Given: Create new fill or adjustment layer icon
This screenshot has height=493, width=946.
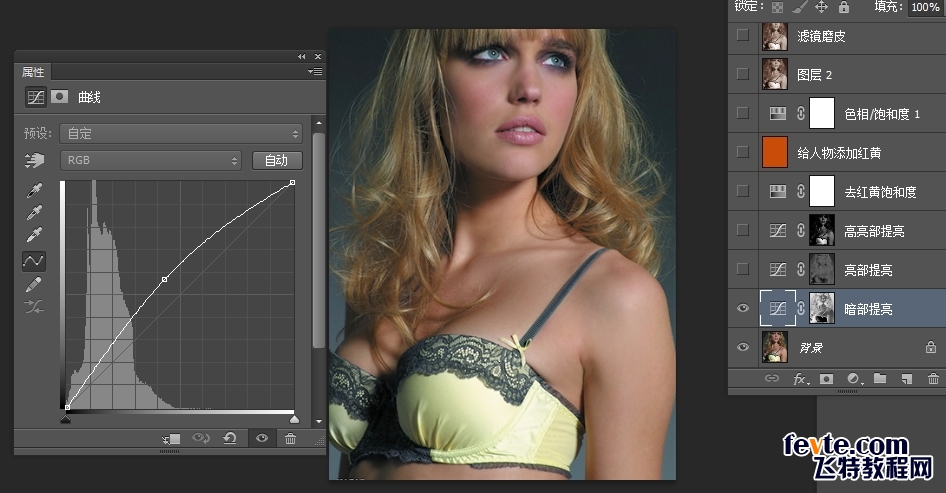Looking at the screenshot, I should pyautogui.click(x=853, y=378).
